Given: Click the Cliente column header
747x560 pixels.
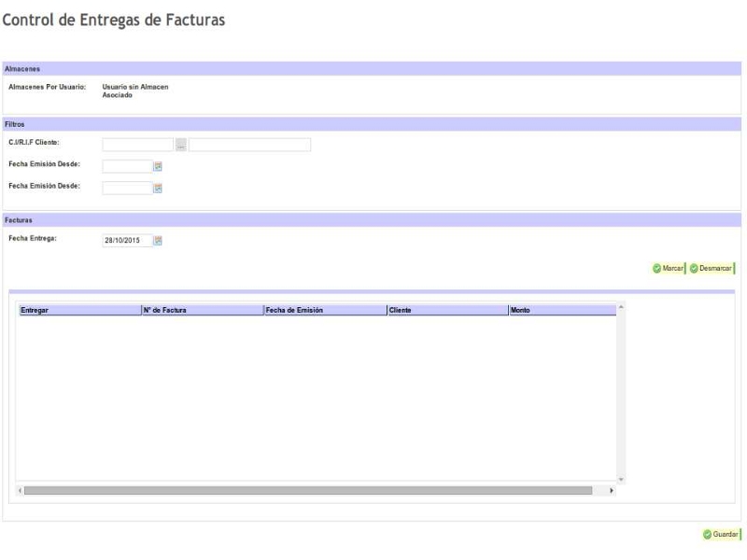Looking at the screenshot, I should tap(446, 310).
